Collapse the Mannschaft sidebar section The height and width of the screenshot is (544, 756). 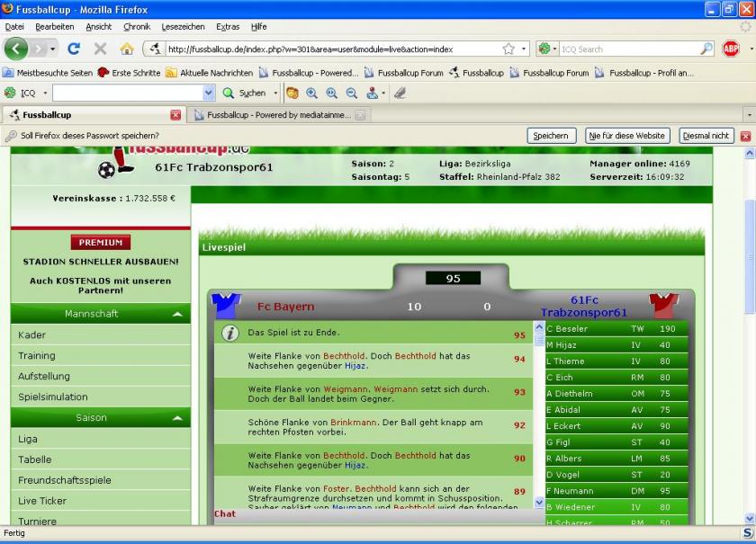177,314
